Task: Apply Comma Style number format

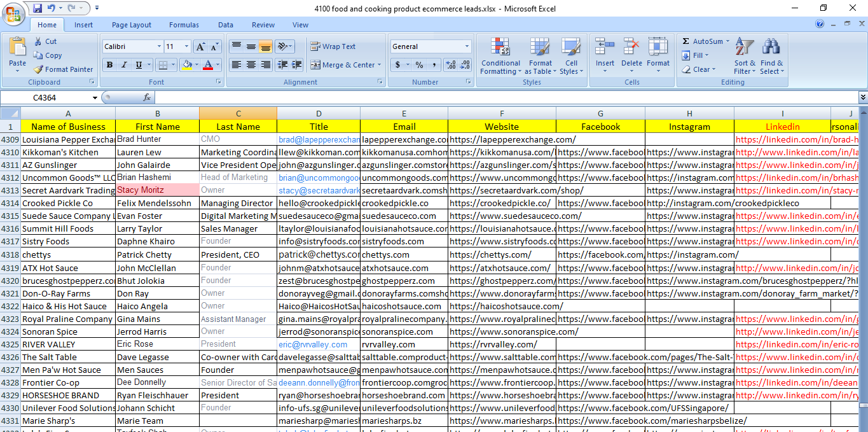Action: tap(434, 65)
